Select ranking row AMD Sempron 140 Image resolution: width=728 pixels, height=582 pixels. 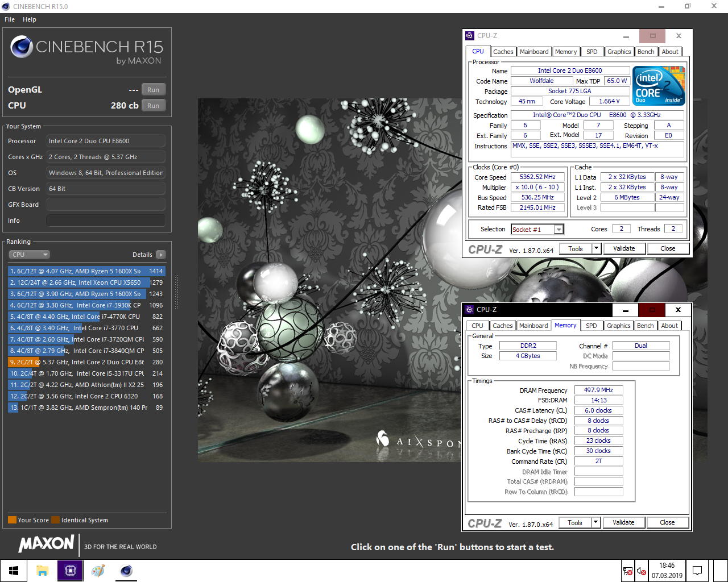[86, 408]
